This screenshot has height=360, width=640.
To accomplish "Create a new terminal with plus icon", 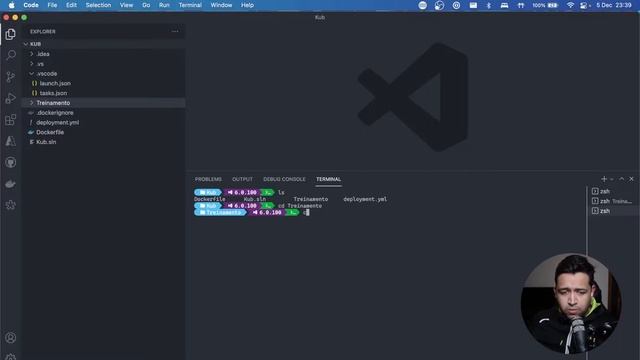I will 604,179.
